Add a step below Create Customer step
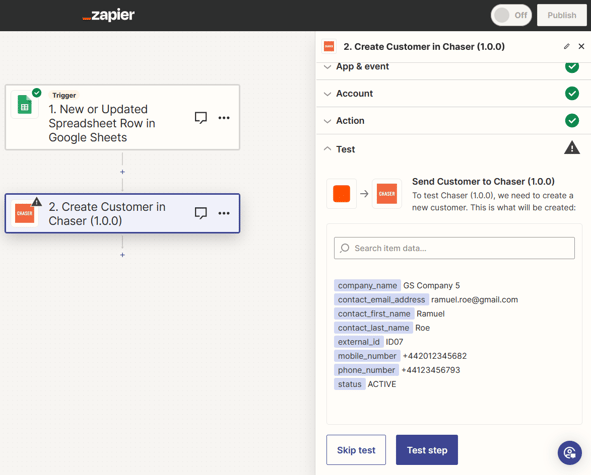This screenshot has height=475, width=591. pyautogui.click(x=122, y=255)
